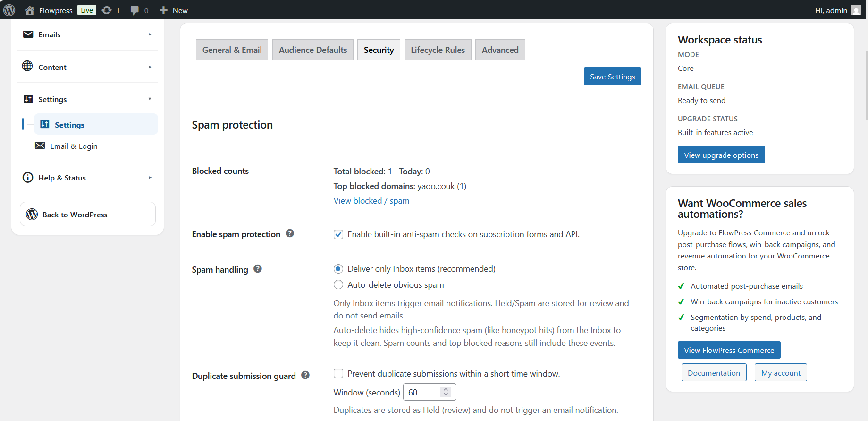Image resolution: width=868 pixels, height=421 pixels.
Task: Select Deliver only Inbox items option
Action: 338,269
